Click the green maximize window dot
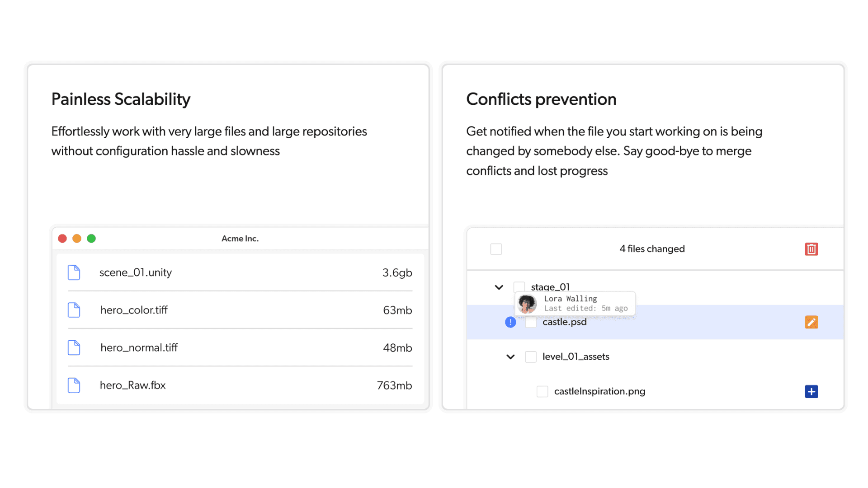The height and width of the screenshot is (488, 868). coord(91,239)
